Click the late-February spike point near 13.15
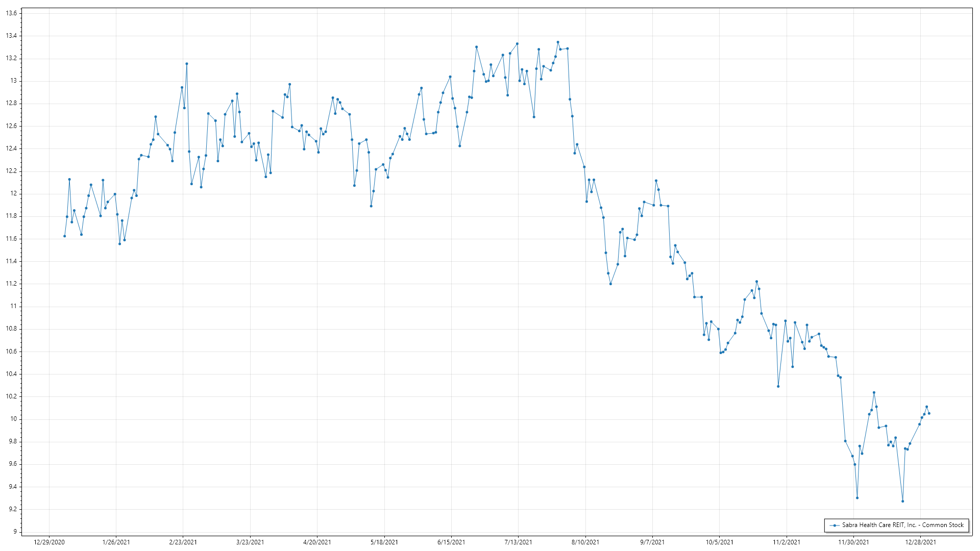 187,64
